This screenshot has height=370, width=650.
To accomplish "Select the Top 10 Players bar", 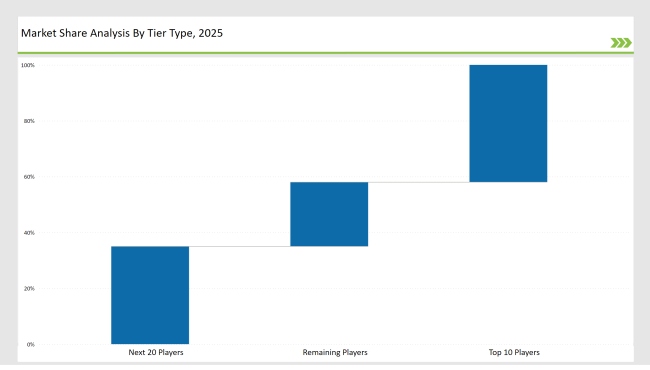I will coord(508,123).
